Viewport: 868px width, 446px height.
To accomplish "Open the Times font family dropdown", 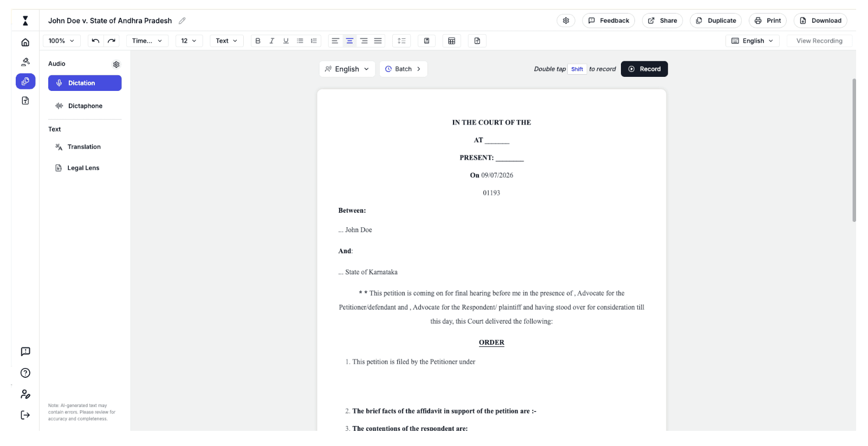I will [147, 41].
